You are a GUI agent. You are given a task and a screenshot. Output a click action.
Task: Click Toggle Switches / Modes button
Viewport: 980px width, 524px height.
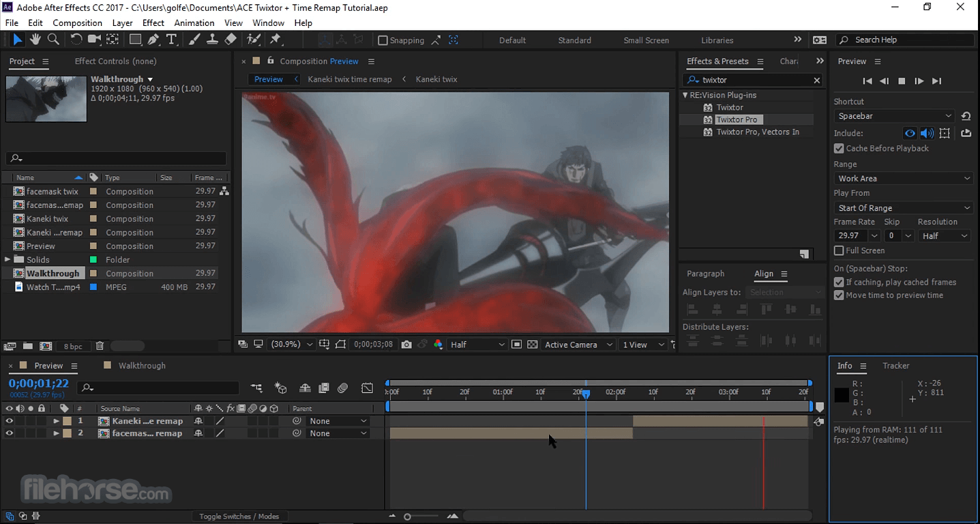click(x=239, y=516)
